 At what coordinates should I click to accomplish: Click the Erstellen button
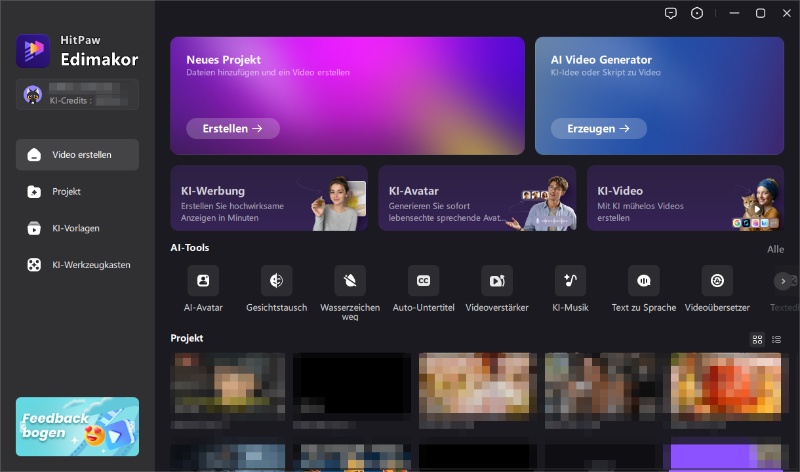coord(233,129)
